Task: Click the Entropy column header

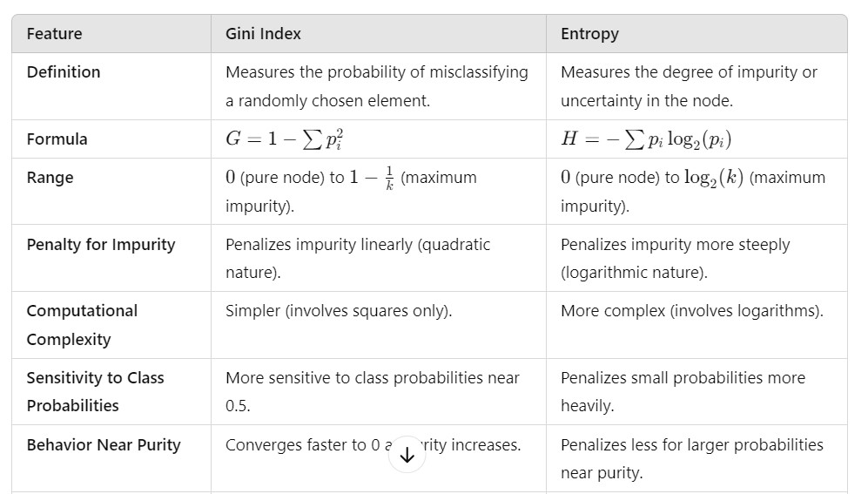Action: pos(589,34)
